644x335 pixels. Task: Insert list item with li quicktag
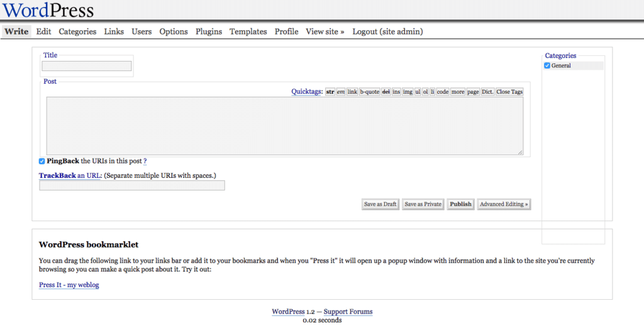pos(433,92)
